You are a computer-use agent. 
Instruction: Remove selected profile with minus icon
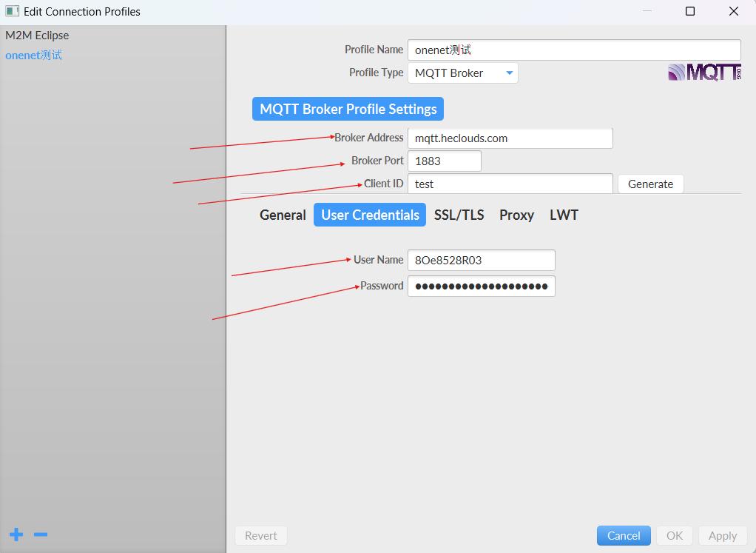(x=41, y=534)
